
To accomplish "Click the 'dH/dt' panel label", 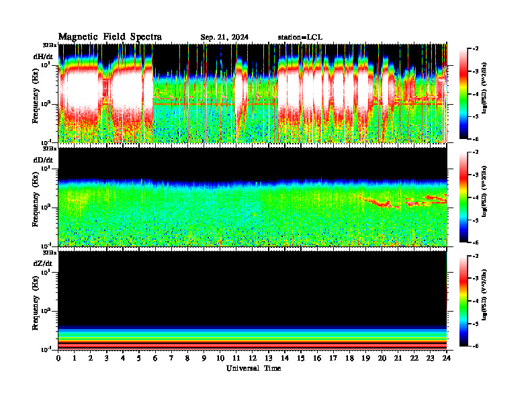I will click(43, 56).
